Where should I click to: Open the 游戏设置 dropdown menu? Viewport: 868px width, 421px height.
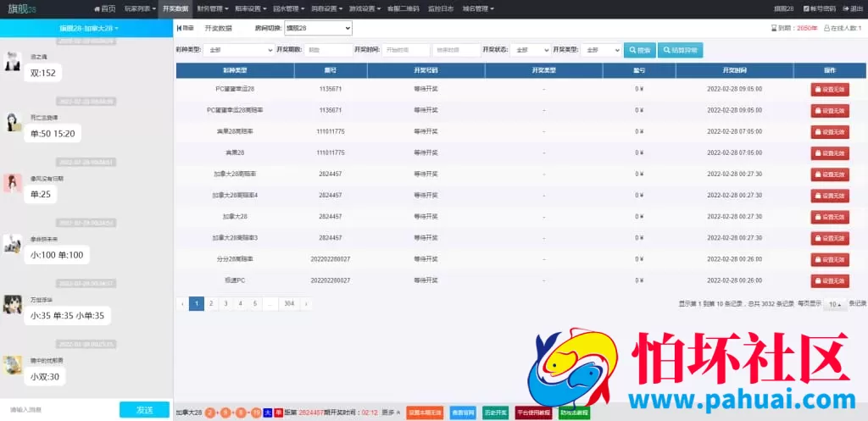[x=364, y=8]
